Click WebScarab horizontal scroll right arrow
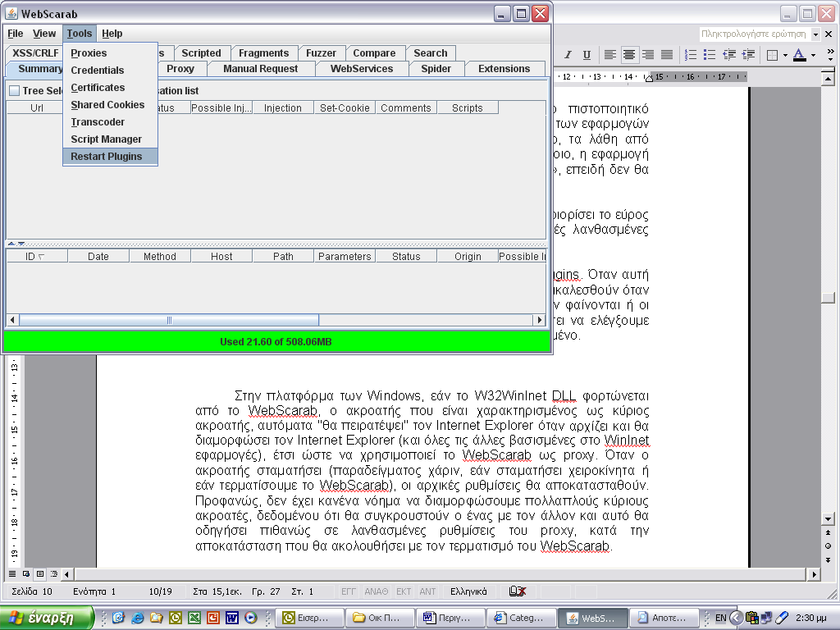Viewport: 840px width, 630px height. point(540,320)
